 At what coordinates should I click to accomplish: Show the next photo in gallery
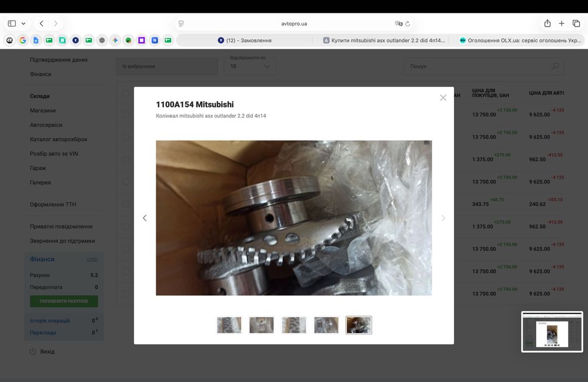click(x=443, y=218)
